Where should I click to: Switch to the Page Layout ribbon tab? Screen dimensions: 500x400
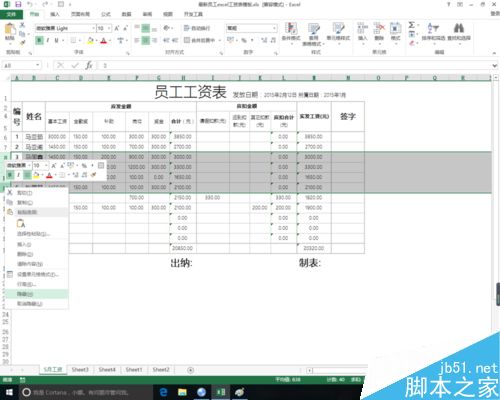pyautogui.click(x=80, y=14)
